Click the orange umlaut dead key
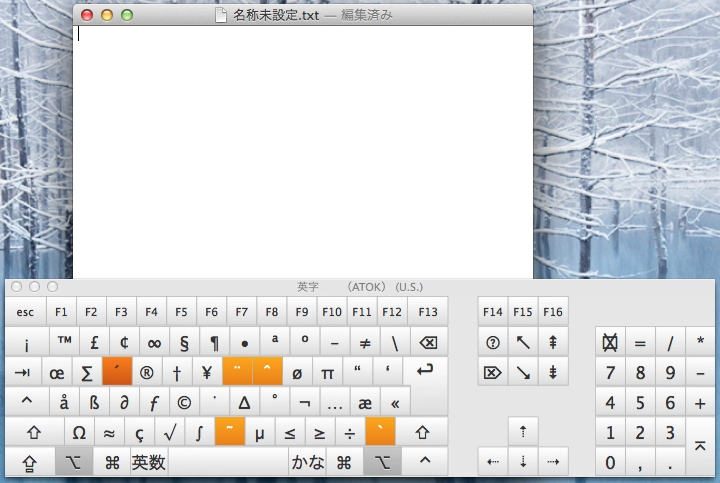Image resolution: width=720 pixels, height=483 pixels. coord(237,371)
